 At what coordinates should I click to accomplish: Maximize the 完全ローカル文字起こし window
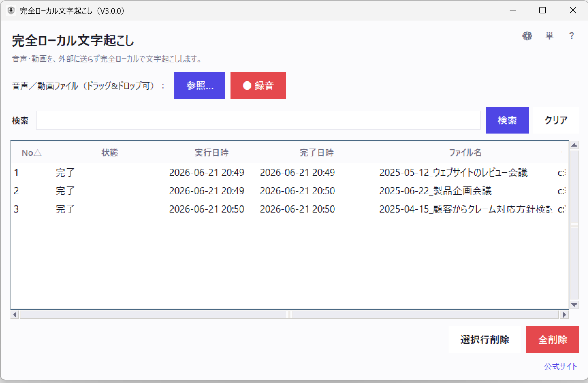(543, 10)
